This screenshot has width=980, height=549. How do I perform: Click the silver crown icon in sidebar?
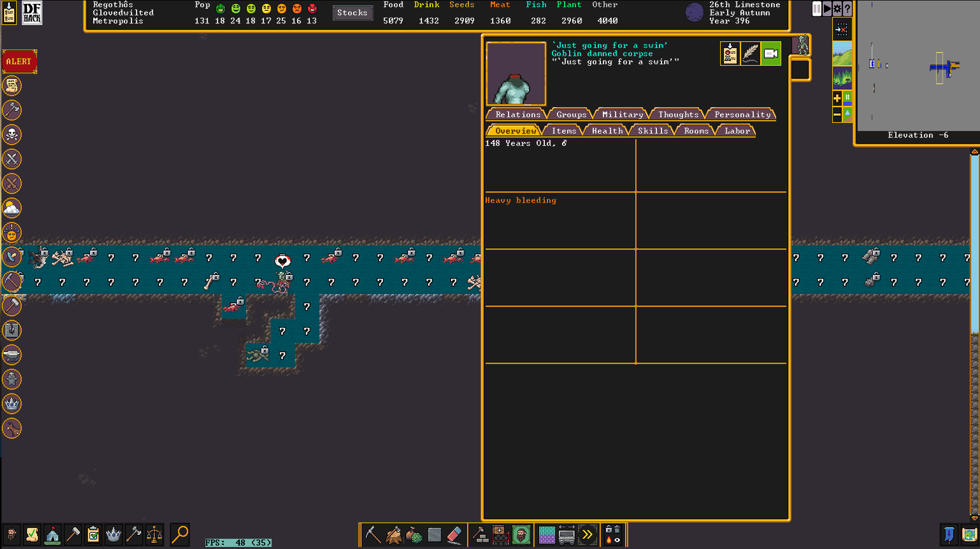12,404
